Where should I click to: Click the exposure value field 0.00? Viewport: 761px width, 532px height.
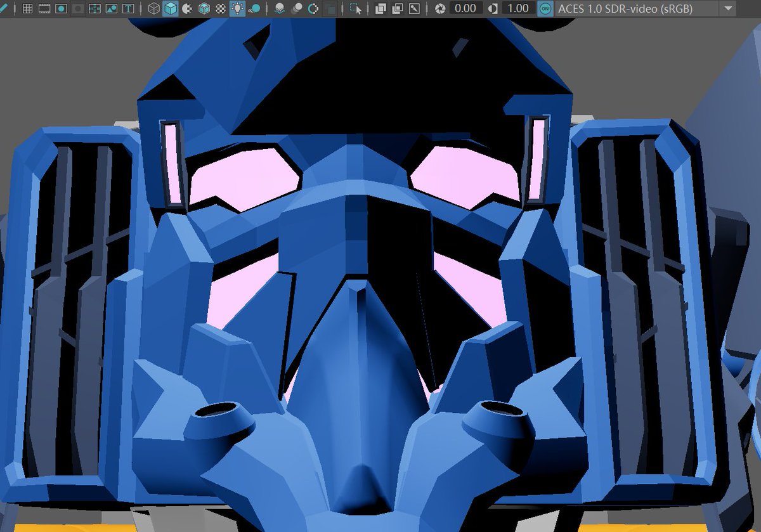pos(465,9)
